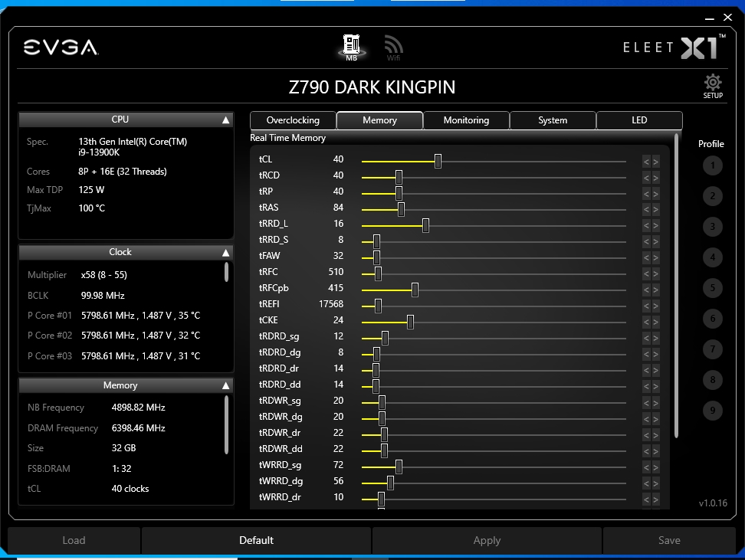Increase tRRD_L with right arrow
Viewport: 745px width, 560px height.
(655, 226)
